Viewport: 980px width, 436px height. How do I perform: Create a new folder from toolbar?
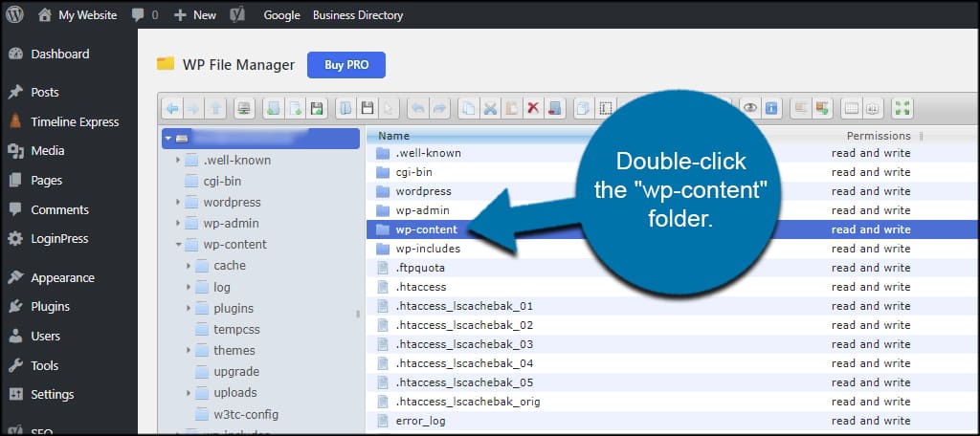273,108
